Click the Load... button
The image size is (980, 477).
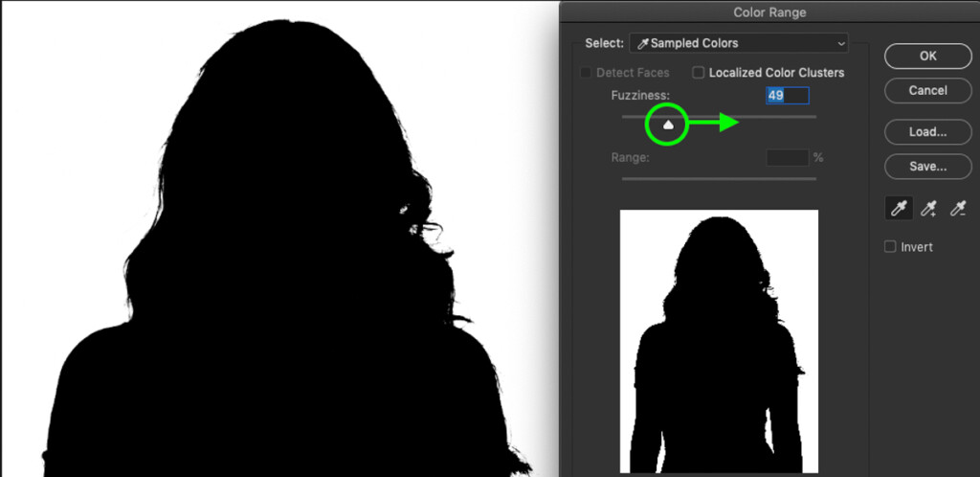point(928,132)
